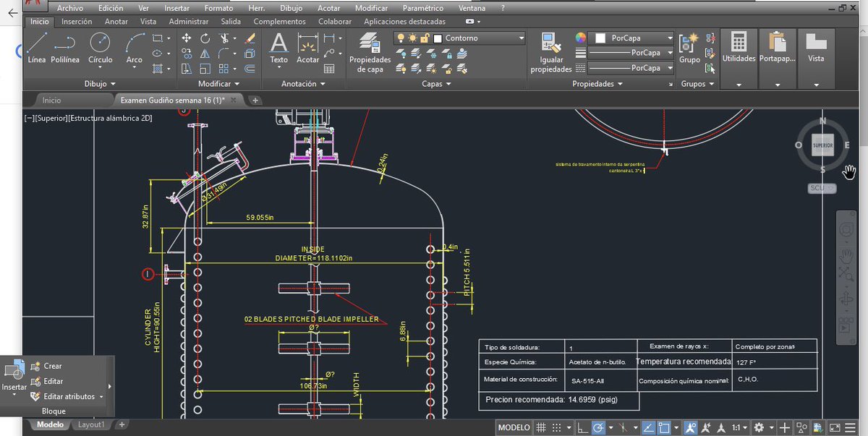
Task: Open the PorCapa lineweight dropdown
Action: point(671,53)
